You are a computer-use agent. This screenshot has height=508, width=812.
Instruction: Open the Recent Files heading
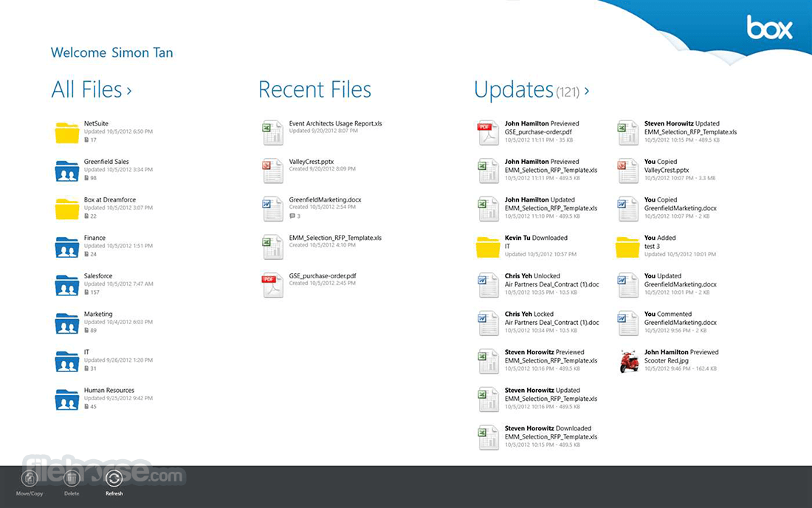click(x=314, y=89)
